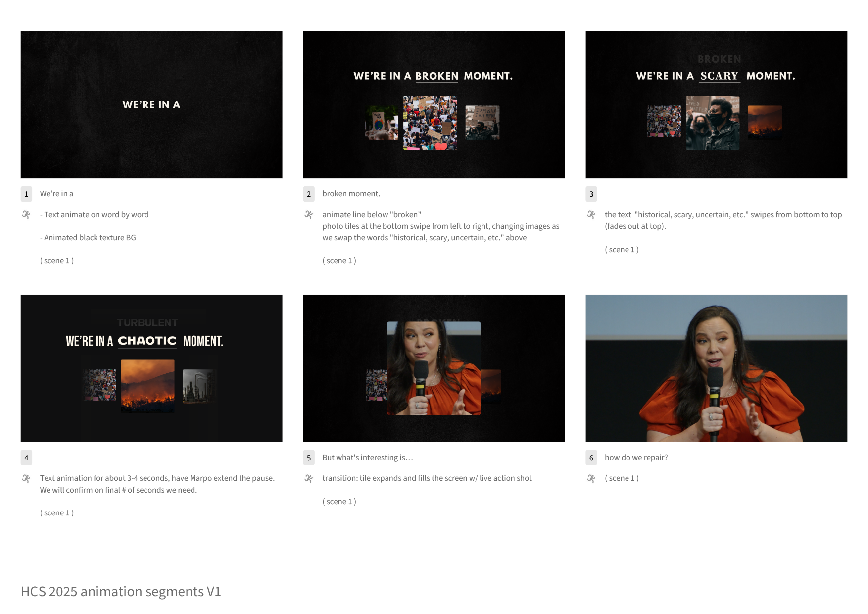Click the note 'Animated black texture BG'
The width and height of the screenshot is (868, 614).
click(88, 238)
